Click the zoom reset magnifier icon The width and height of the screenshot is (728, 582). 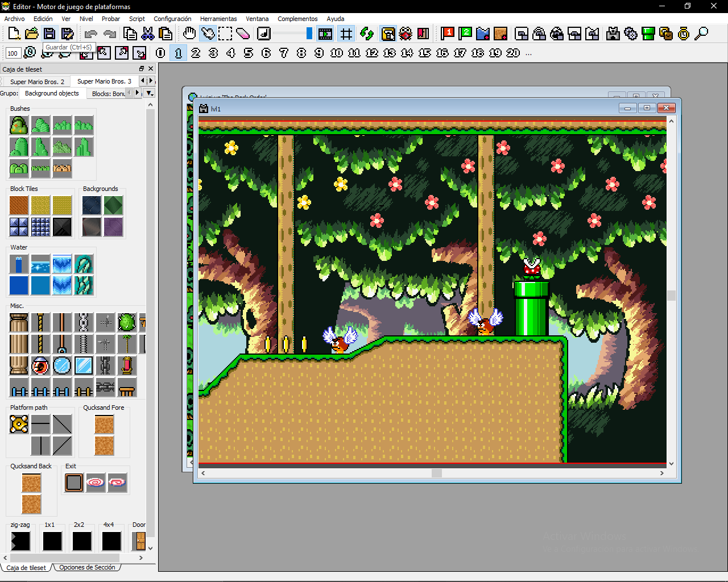coord(30,53)
